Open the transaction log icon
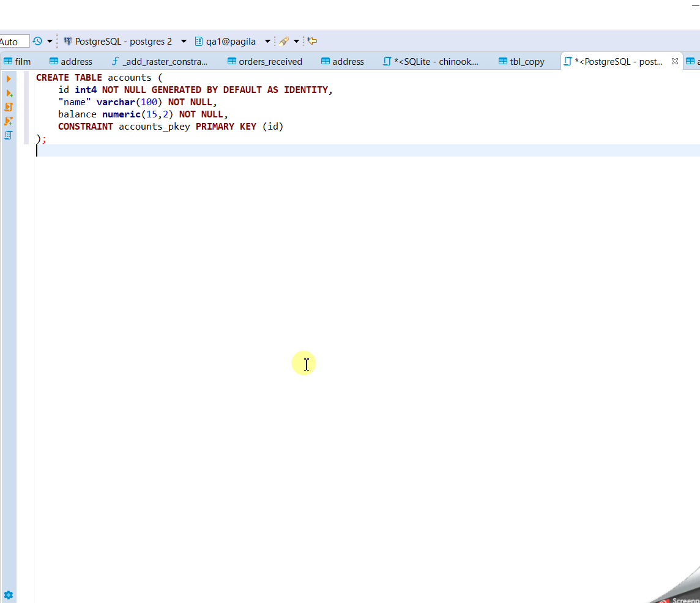The height and width of the screenshot is (603, 700). point(36,41)
